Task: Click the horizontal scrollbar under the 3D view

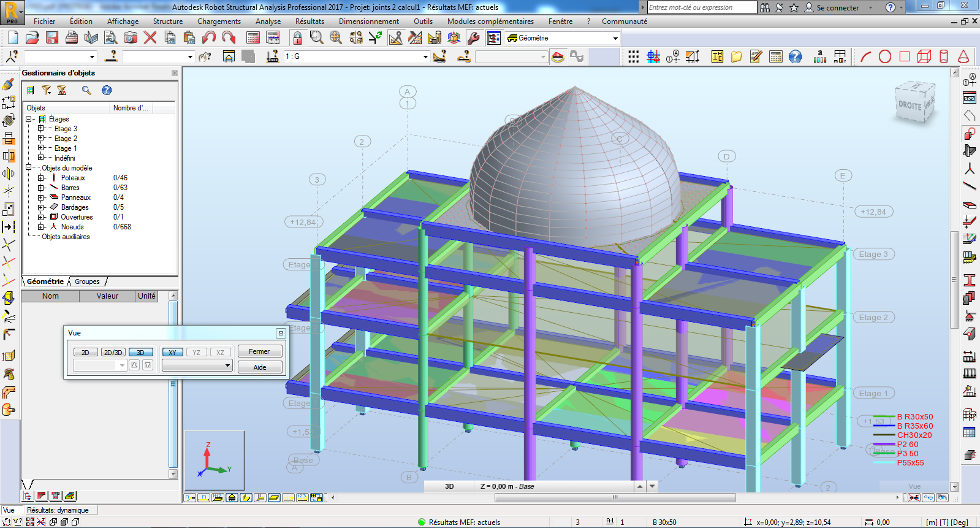Action: click(x=615, y=497)
